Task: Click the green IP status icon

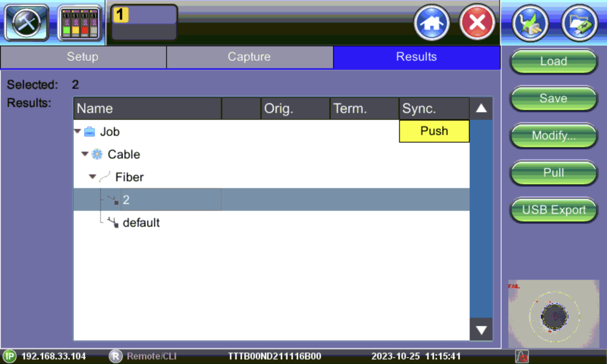Action: click(x=9, y=356)
